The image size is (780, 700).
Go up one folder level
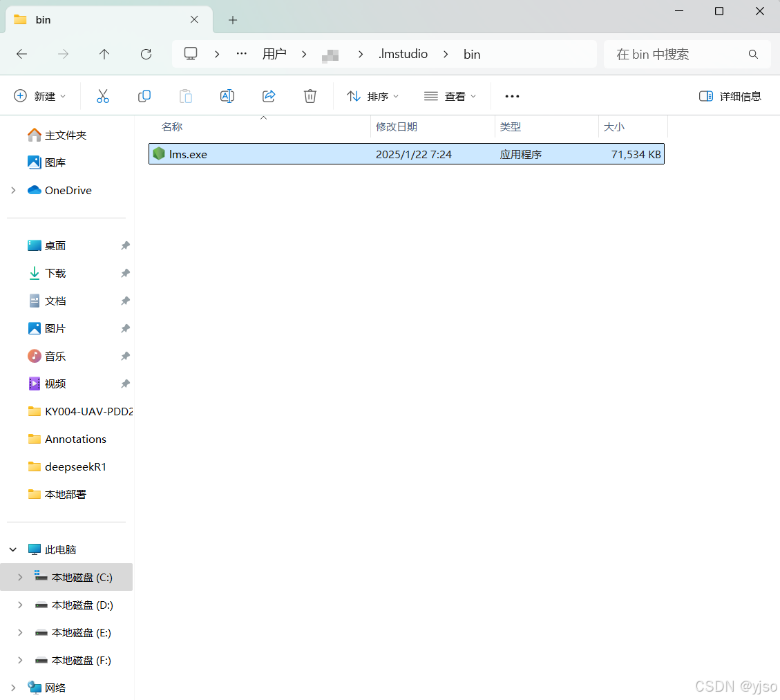pos(104,54)
